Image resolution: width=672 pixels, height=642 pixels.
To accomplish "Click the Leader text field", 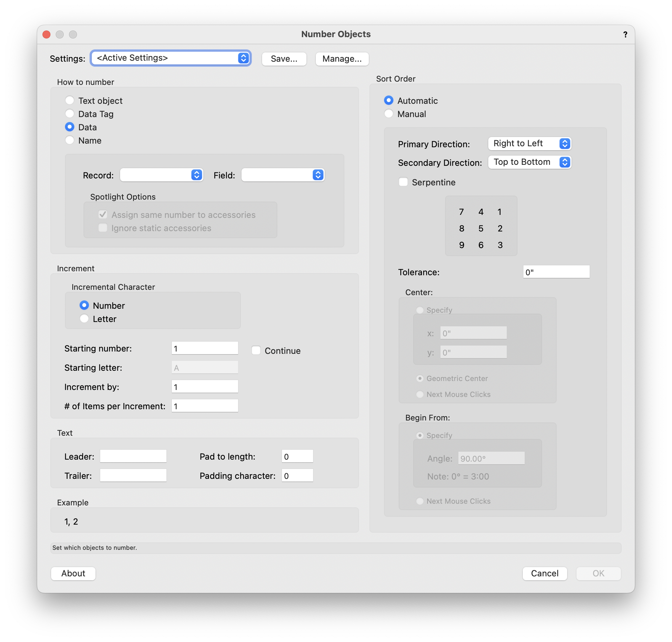I will [x=133, y=457].
